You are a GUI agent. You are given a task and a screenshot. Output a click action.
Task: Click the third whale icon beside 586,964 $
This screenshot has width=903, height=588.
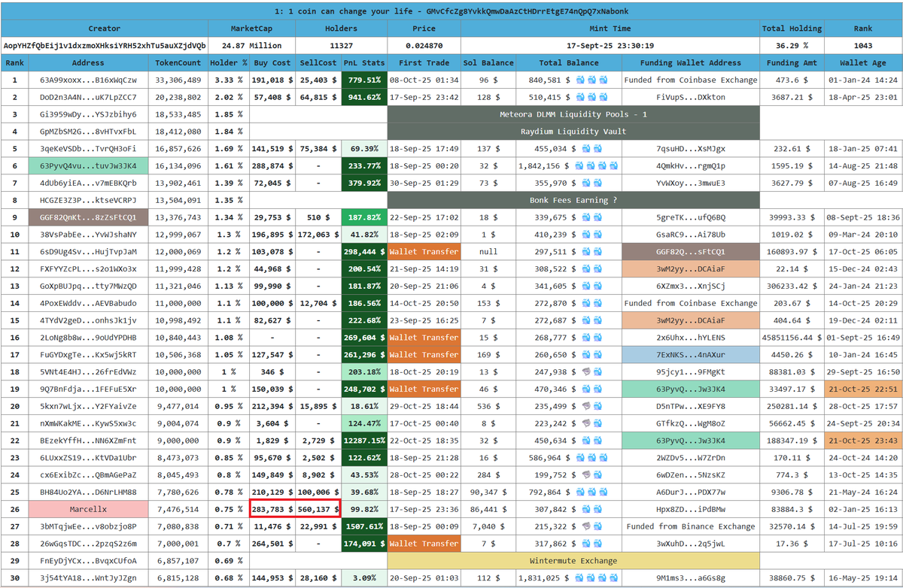(x=604, y=457)
